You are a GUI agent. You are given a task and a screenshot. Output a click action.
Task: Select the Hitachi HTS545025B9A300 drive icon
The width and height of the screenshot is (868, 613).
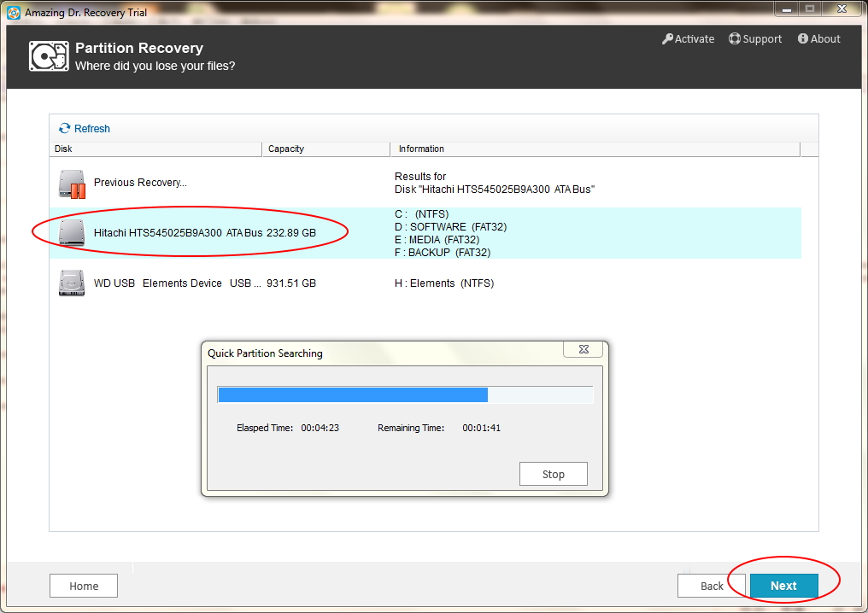(x=72, y=232)
